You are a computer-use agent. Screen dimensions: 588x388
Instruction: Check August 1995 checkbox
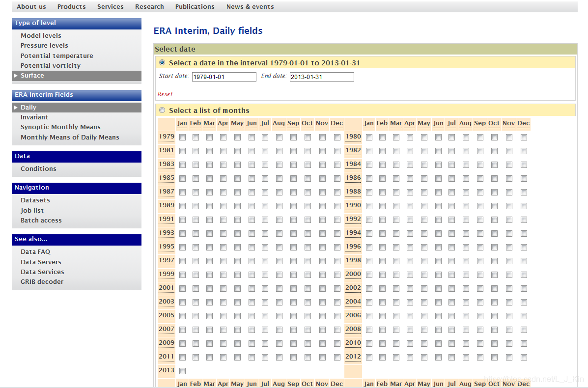[279, 248]
